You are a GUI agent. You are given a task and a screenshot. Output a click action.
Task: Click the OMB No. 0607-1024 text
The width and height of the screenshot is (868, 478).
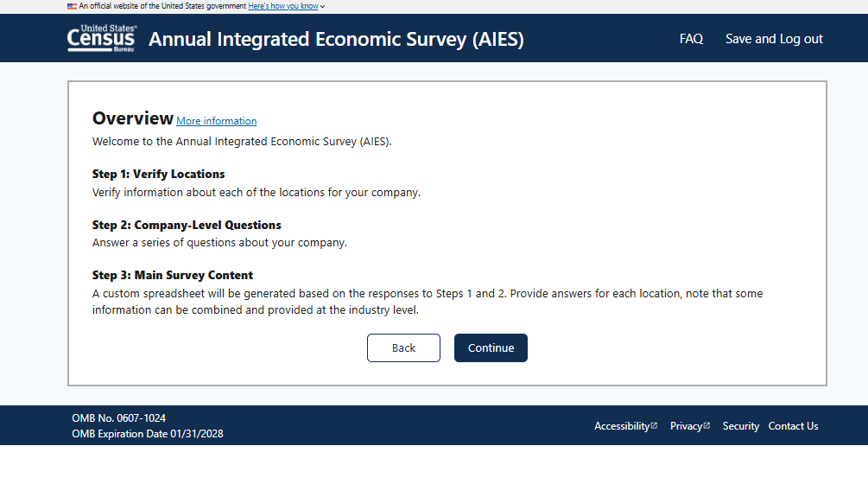pos(119,418)
